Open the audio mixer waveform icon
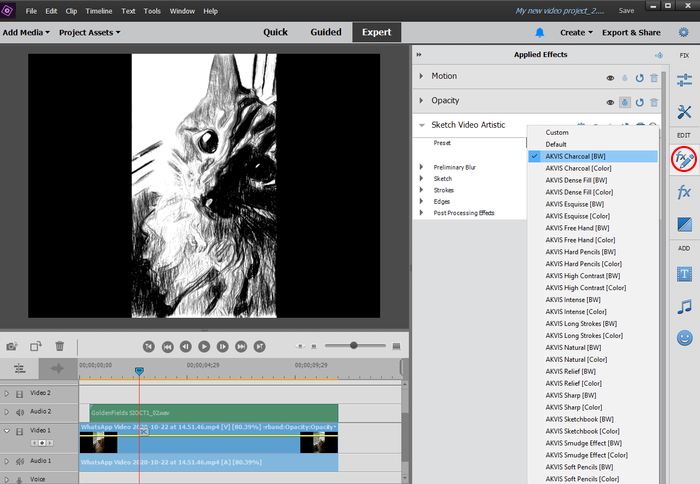Viewport: 700px width, 484px height. click(x=58, y=369)
